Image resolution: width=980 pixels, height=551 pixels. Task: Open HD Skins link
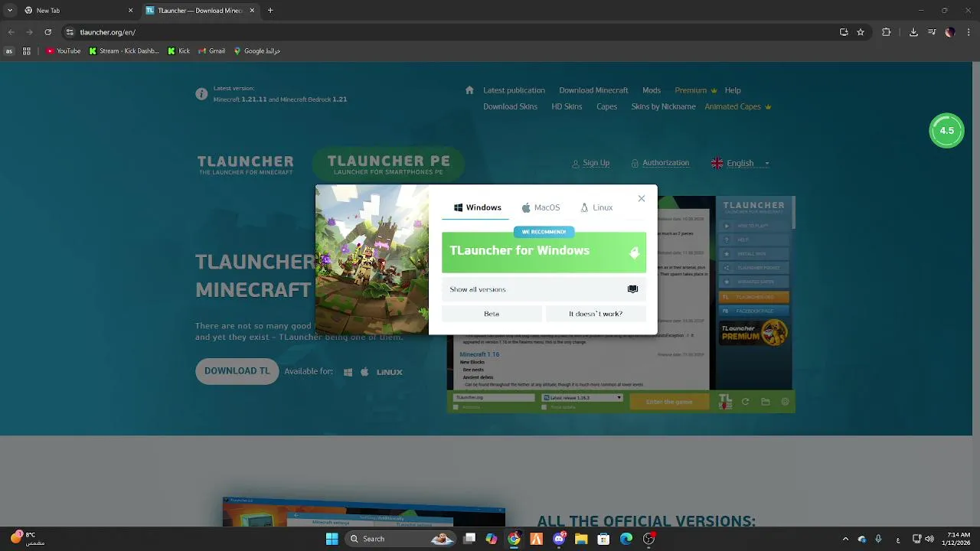pos(567,106)
